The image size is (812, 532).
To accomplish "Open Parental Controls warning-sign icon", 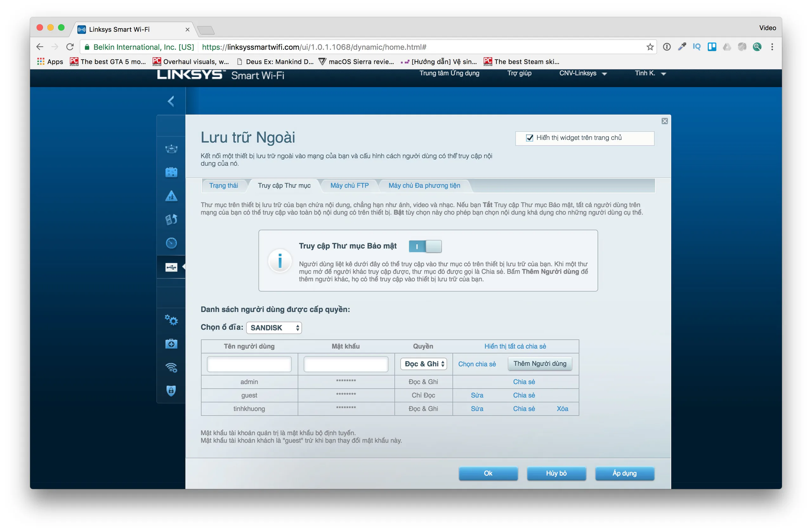I will (x=171, y=196).
